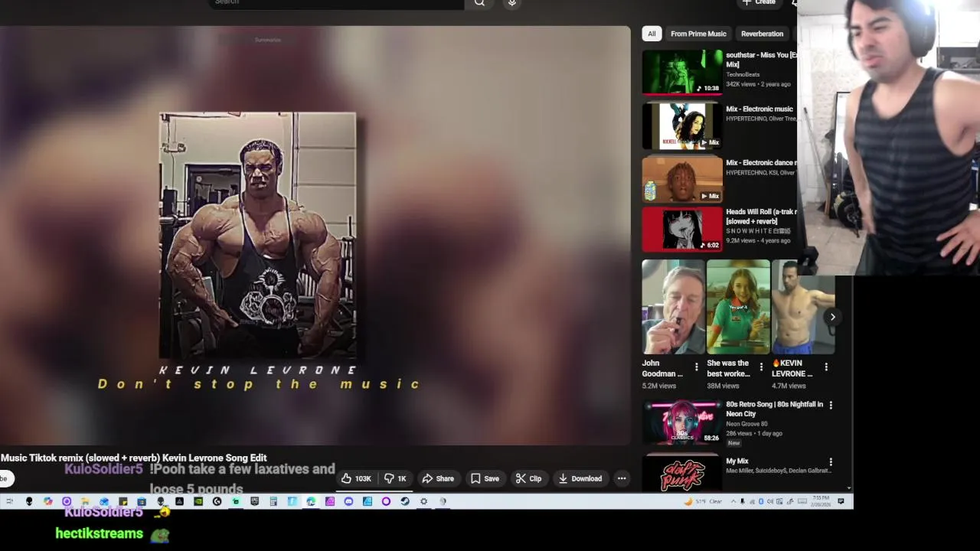Activate voice search microphone icon
980x551 pixels.
pos(512,2)
